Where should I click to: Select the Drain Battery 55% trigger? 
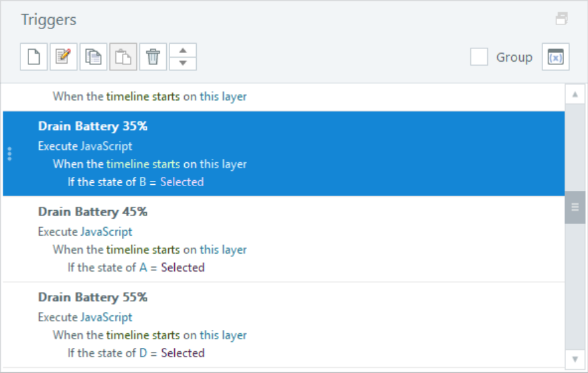93,297
